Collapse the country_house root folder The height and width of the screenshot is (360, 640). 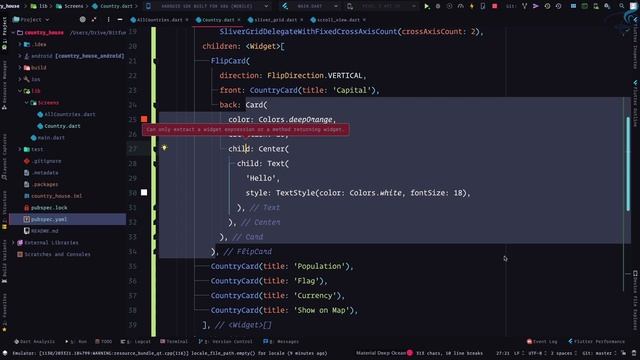click(13, 32)
